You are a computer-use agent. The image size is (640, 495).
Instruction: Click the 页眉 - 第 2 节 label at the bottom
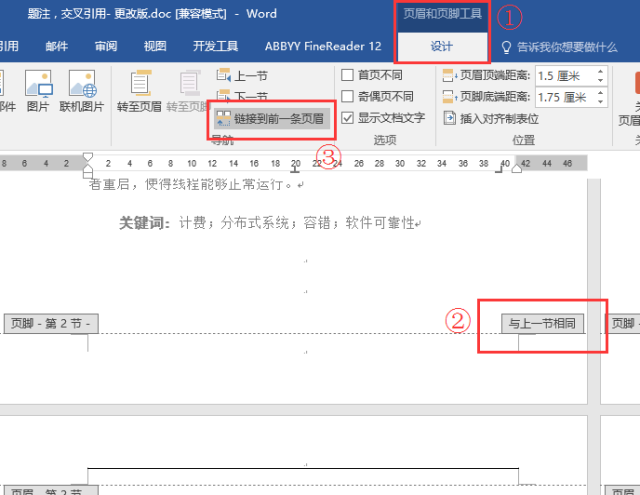click(x=51, y=491)
